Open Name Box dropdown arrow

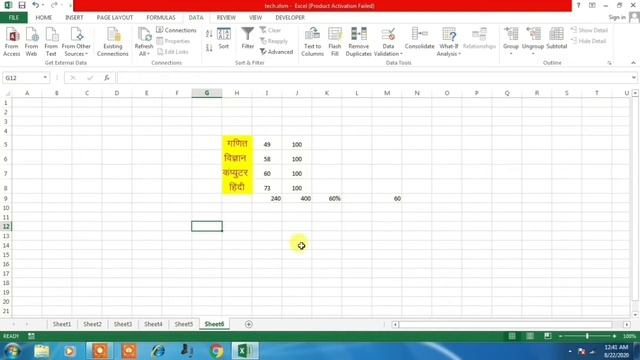click(45, 78)
